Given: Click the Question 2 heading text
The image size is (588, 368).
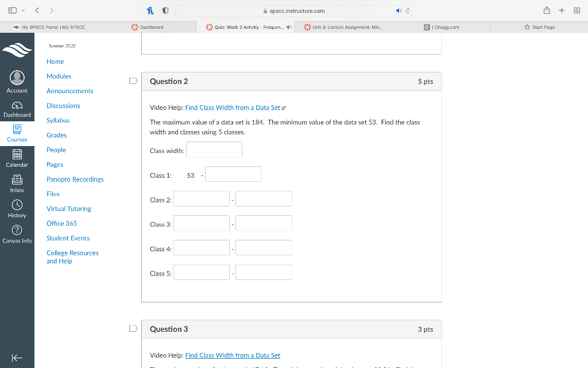Looking at the screenshot, I should (x=169, y=82).
